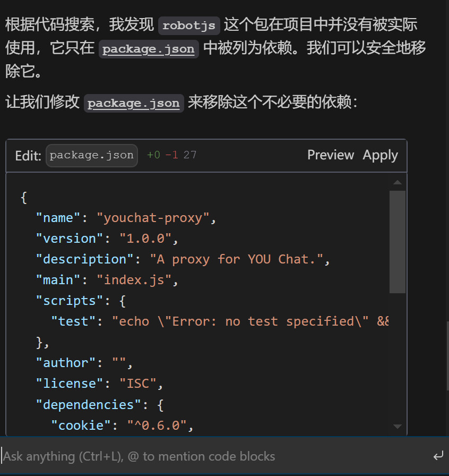The image size is (449, 476).
Task: Click the enter arrow icon in chat input
Action: [x=438, y=456]
